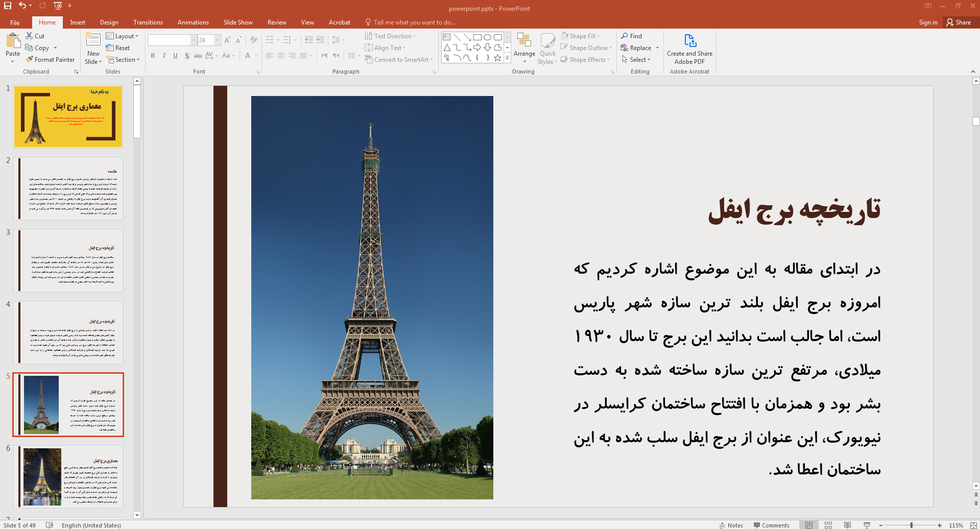Viewport: 980px width, 529px height.
Task: Click the Undo arrow icon
Action: 22,6
